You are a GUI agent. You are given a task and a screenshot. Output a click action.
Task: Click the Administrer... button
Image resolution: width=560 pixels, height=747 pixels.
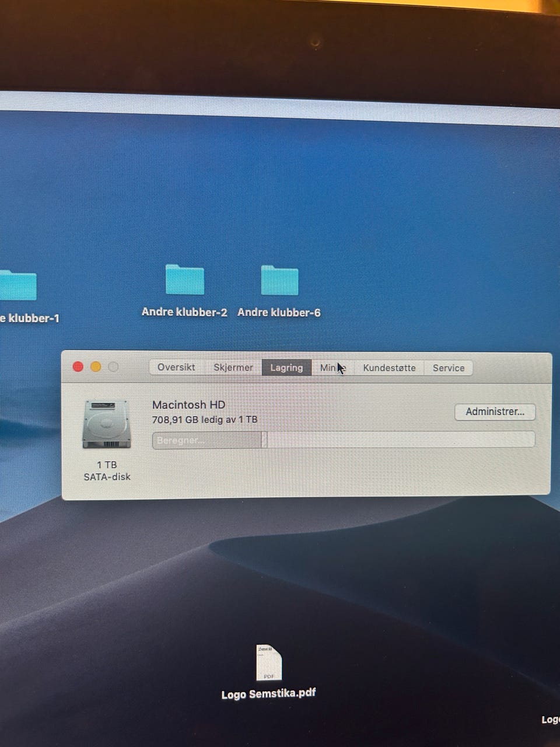pos(495,411)
